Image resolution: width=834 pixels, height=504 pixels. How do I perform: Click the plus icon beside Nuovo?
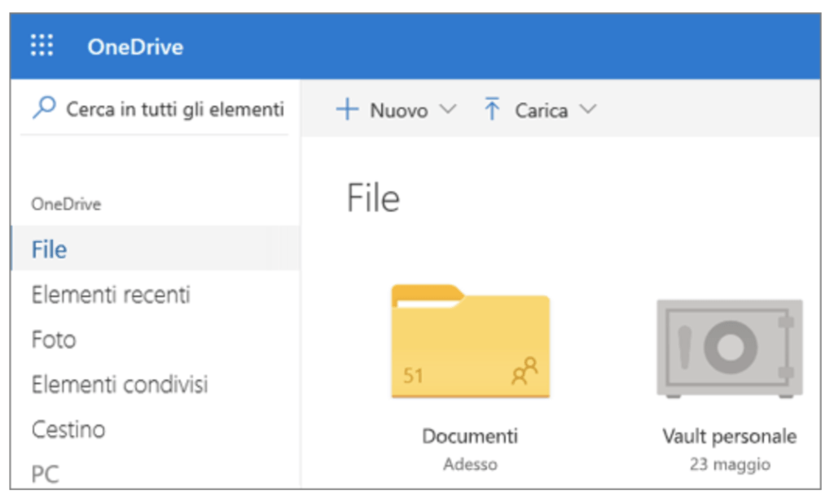(348, 110)
